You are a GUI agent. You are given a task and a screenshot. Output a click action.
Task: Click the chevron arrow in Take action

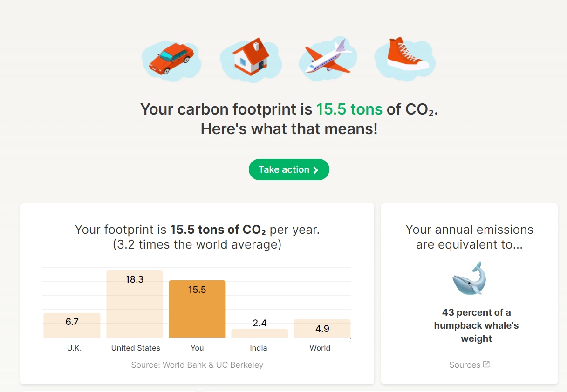(316, 170)
